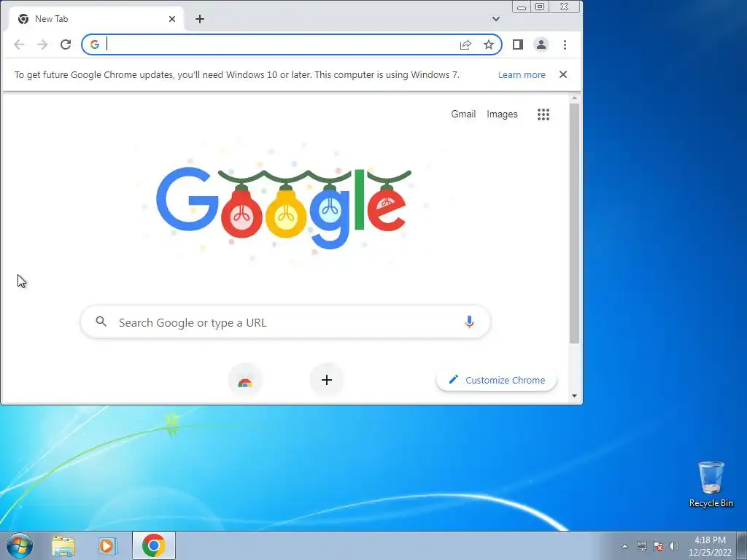The height and width of the screenshot is (560, 747).
Task: Click the Search Google or type a URL box
Action: (x=285, y=322)
